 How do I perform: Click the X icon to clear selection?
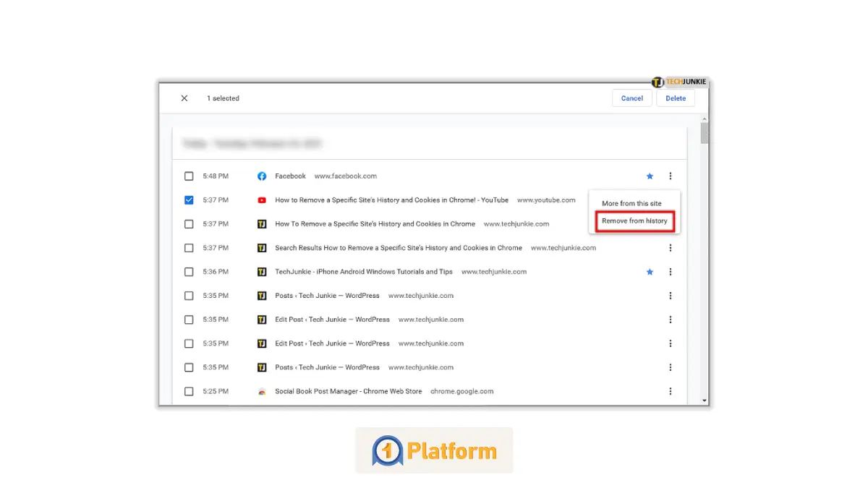pos(184,98)
